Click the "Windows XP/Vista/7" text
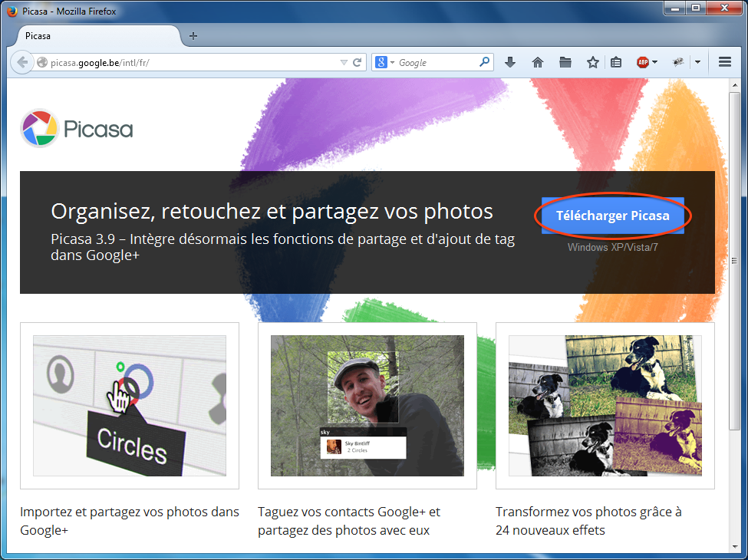The width and height of the screenshot is (748, 560). [612, 247]
